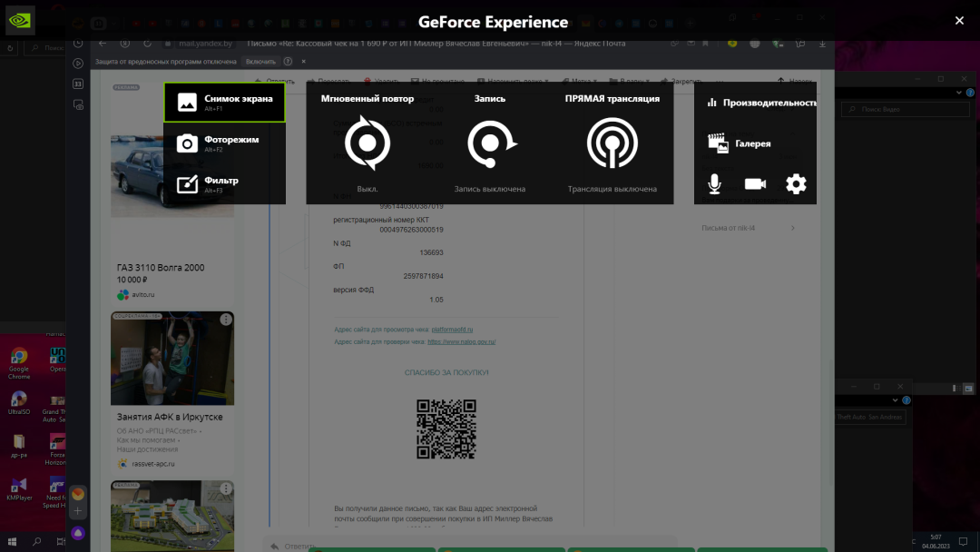Click the ПРЯМАЯ трансляция broadcast icon

612,143
